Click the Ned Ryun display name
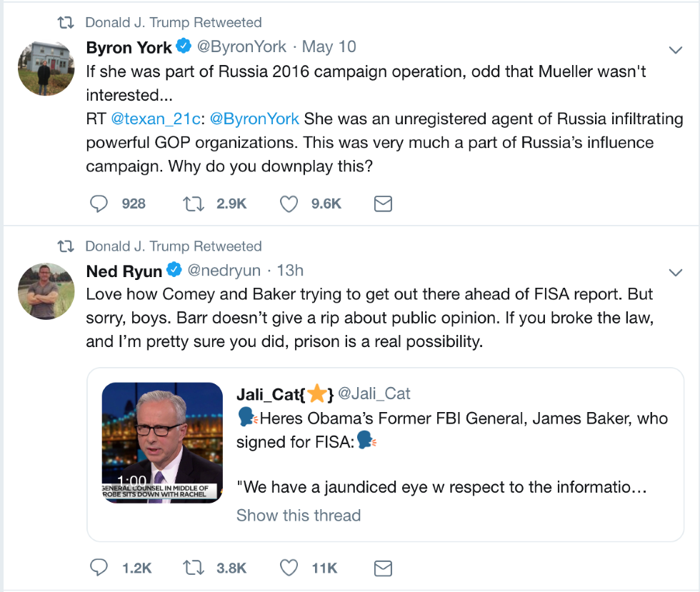This screenshot has height=592, width=700. tap(124, 271)
